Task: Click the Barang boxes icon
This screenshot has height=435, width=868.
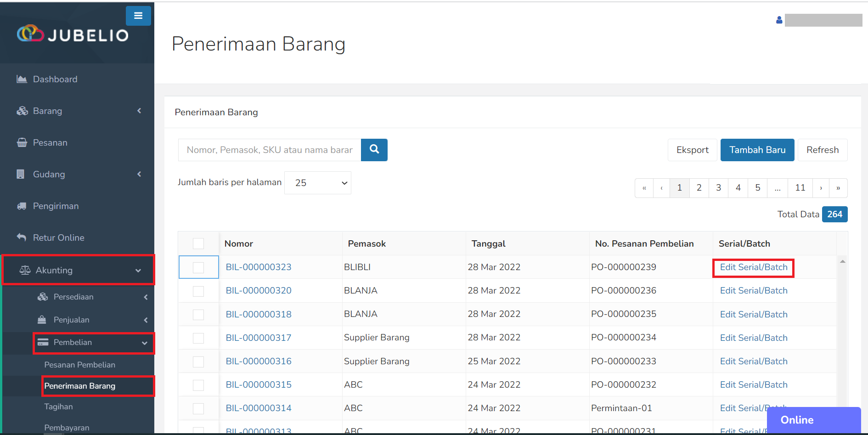Action: click(22, 111)
